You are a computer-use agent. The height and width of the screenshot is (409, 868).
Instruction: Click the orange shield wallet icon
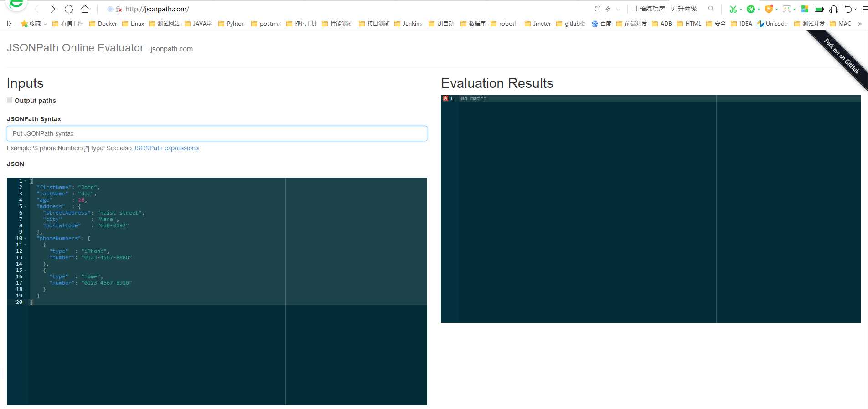pos(769,9)
